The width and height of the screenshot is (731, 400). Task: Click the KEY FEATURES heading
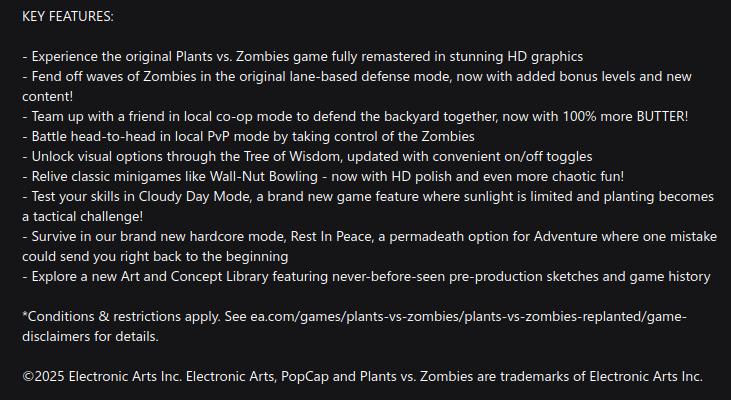(x=68, y=17)
